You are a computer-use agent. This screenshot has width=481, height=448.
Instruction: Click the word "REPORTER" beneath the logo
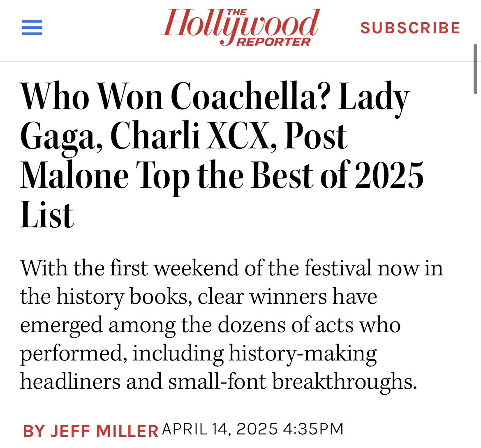click(x=274, y=42)
